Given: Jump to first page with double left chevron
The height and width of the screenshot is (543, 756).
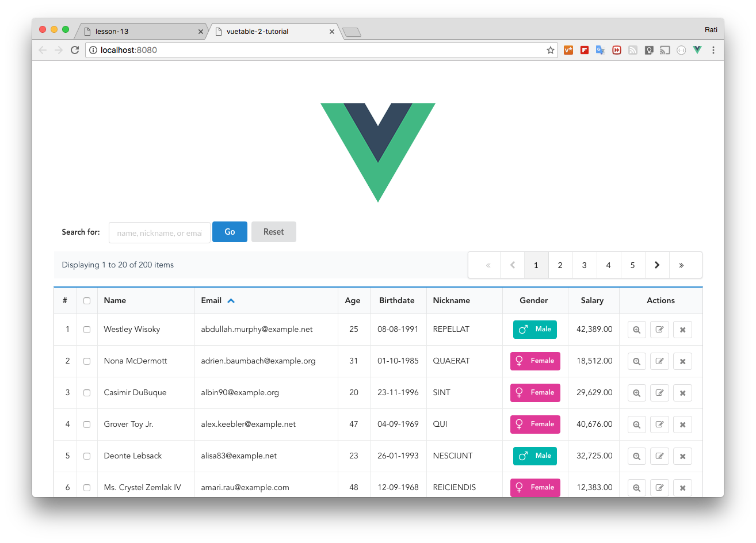Looking at the screenshot, I should [488, 265].
